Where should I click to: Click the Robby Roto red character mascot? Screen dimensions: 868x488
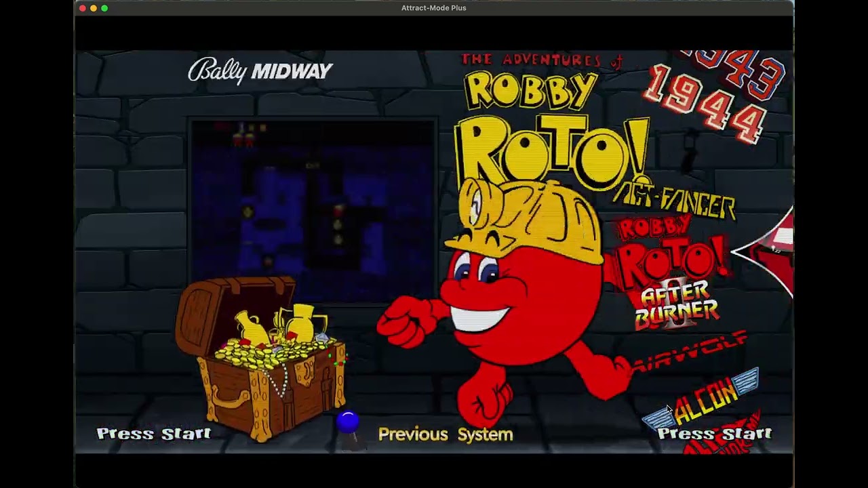505,302
